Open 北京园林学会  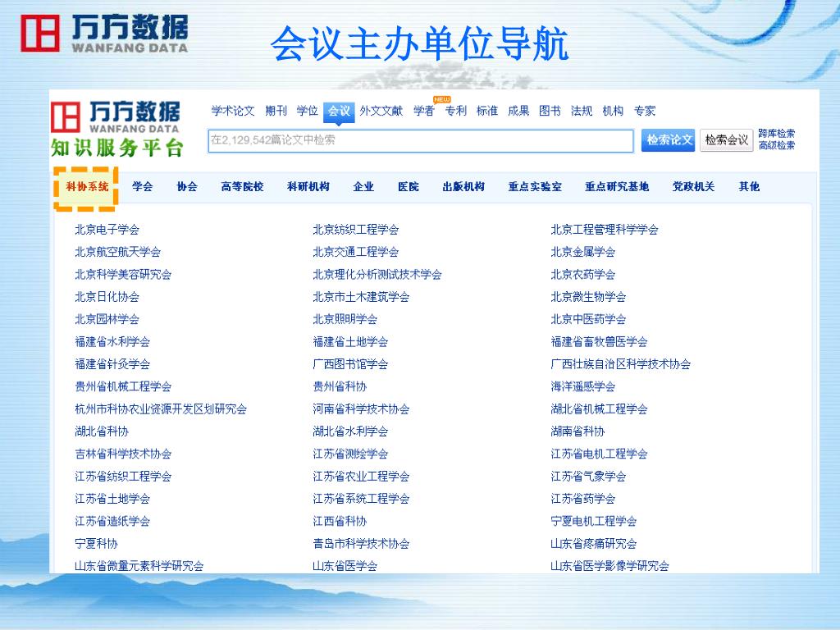tap(107, 320)
